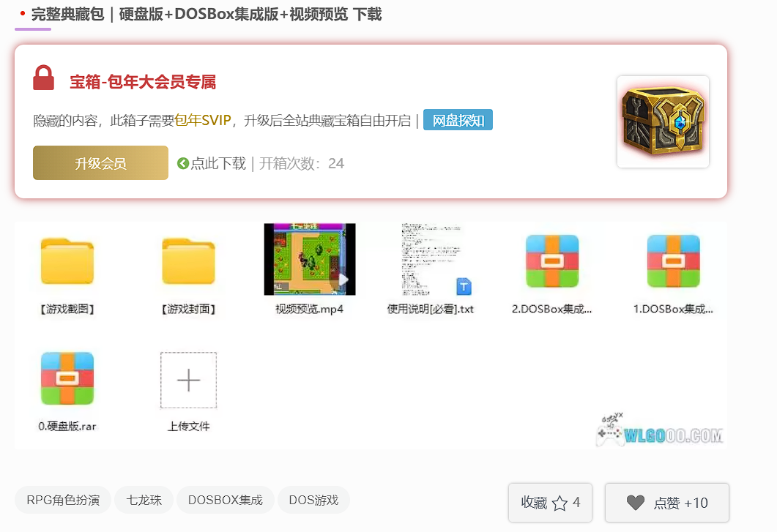Screen dimensions: 777x532
Task: Open the 【游戏封面】 folder icon
Action: (188, 261)
